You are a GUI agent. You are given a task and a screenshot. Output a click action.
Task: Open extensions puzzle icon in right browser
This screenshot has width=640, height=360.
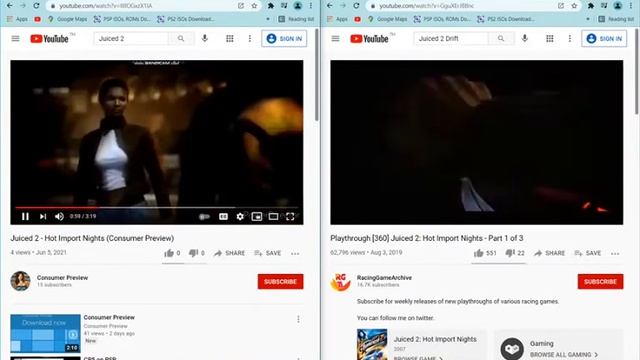(591, 6)
